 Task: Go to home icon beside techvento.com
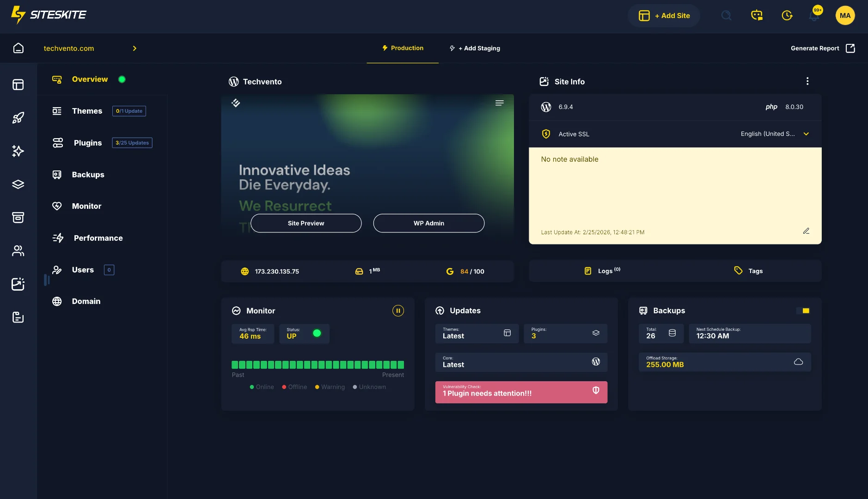[18, 48]
